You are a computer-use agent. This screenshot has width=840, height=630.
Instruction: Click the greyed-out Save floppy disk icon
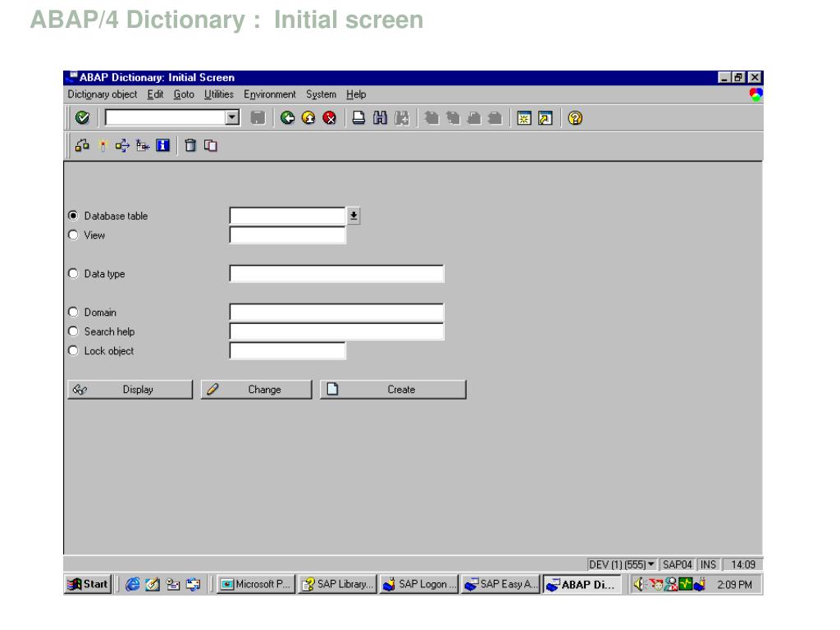(x=258, y=117)
